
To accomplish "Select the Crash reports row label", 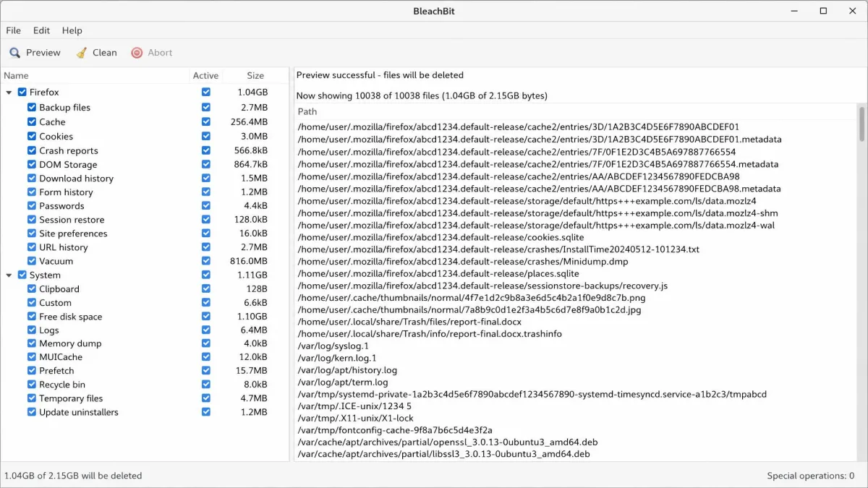I will [69, 151].
